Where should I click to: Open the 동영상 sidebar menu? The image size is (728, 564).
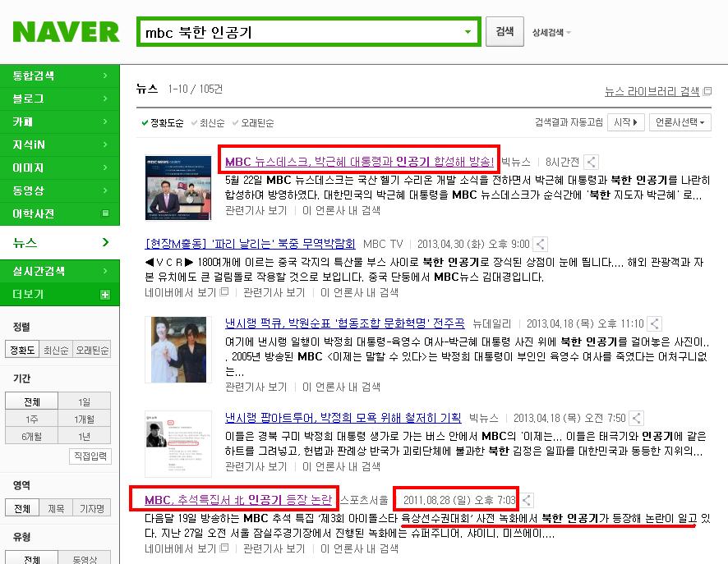(x=60, y=190)
